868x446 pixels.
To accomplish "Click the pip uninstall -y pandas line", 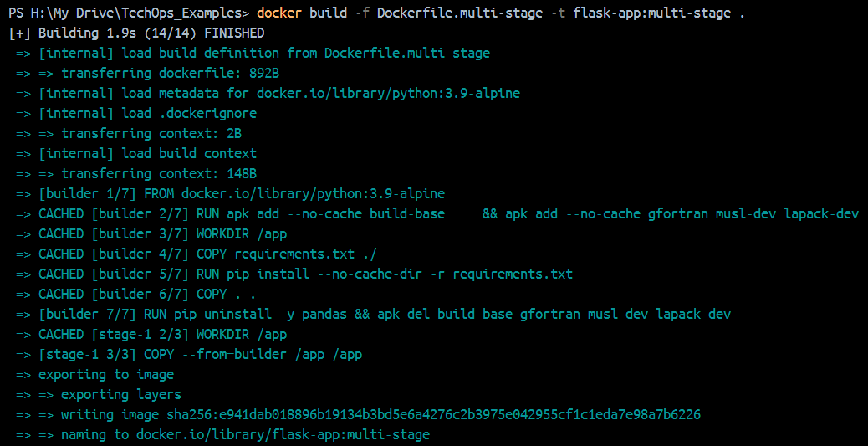I will (374, 315).
